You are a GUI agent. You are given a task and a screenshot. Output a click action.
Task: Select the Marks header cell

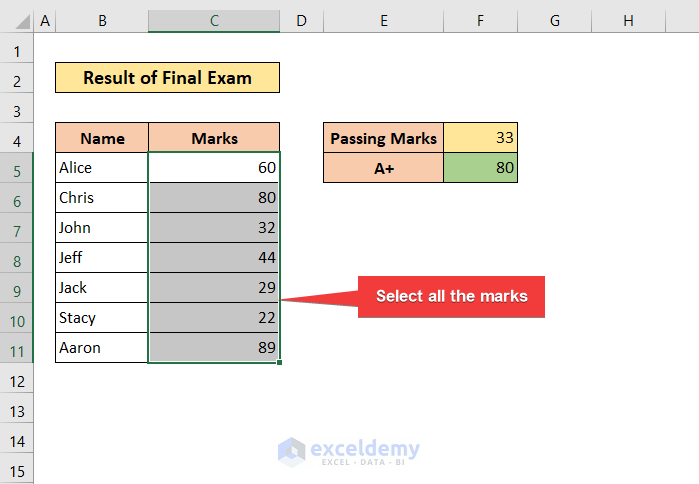tap(214, 138)
